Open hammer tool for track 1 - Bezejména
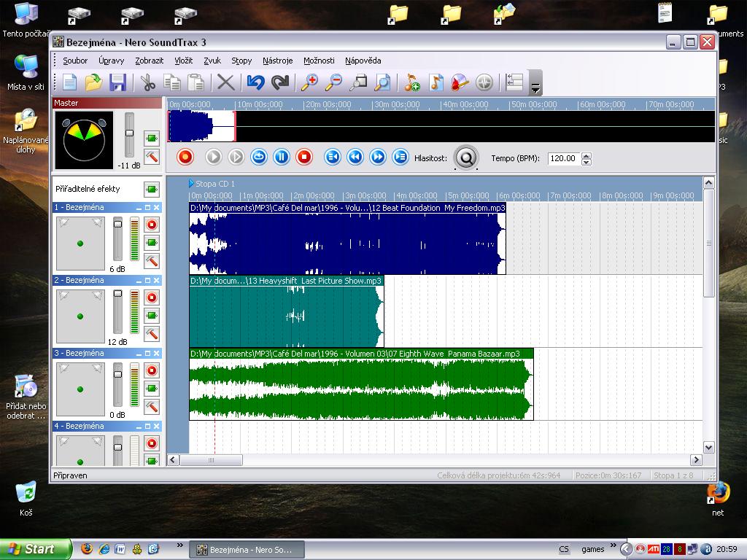The image size is (747, 560). point(152,261)
